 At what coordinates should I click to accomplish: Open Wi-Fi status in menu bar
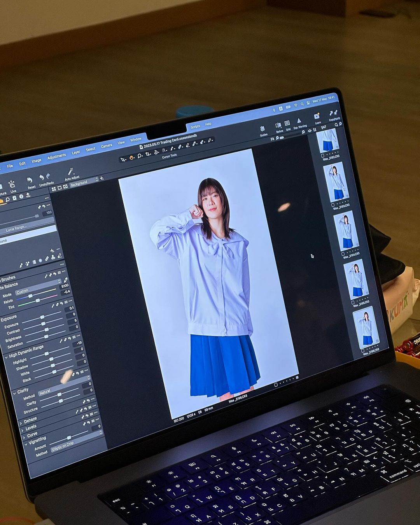coord(296,105)
